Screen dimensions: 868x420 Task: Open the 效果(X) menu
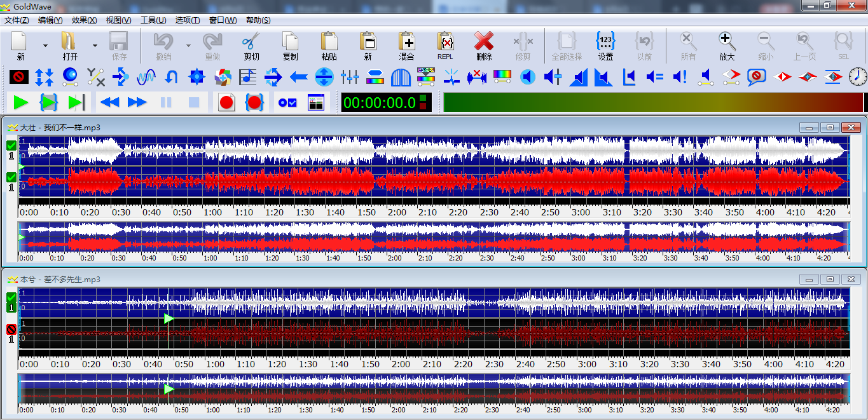pyautogui.click(x=84, y=20)
